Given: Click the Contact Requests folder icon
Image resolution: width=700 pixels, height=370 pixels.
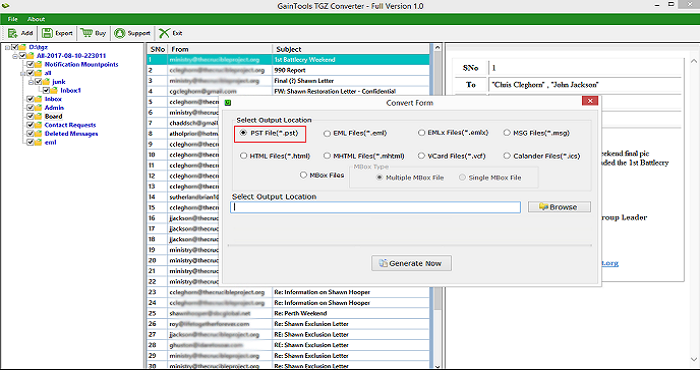Looking at the screenshot, I should [x=38, y=125].
